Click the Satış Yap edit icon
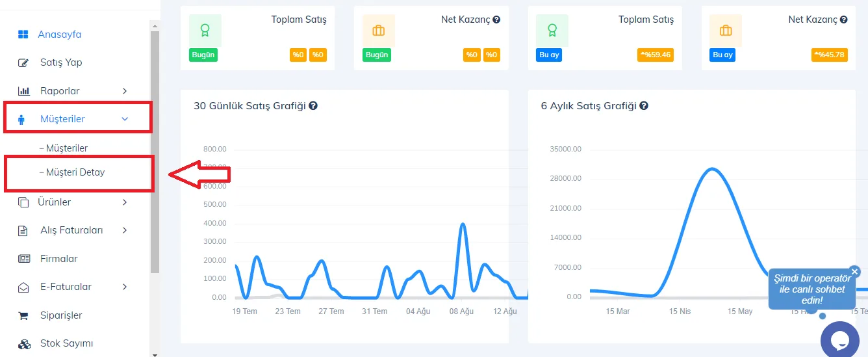Screen dimensions: 868x357 [23, 62]
